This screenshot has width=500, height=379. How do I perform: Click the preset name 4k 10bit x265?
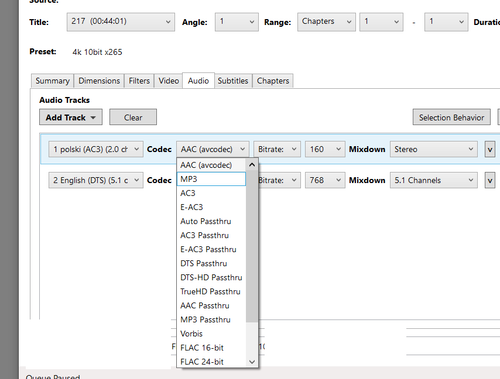97,52
